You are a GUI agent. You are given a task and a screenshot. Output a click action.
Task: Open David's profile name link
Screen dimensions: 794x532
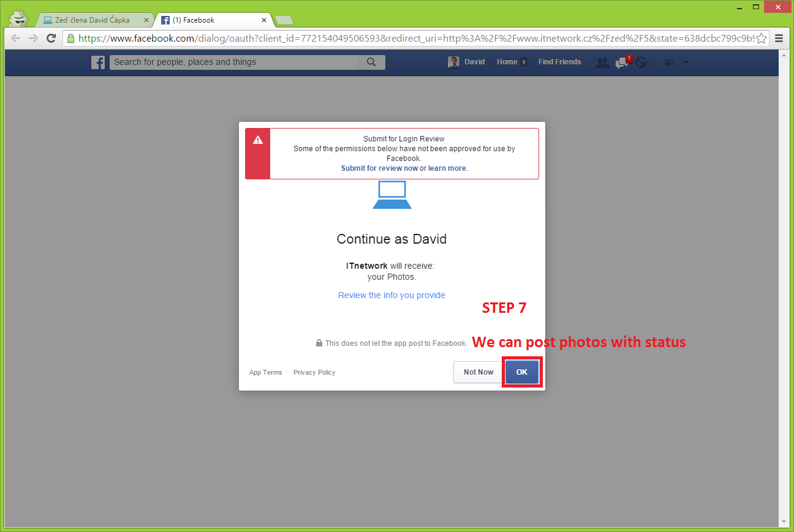(x=474, y=62)
